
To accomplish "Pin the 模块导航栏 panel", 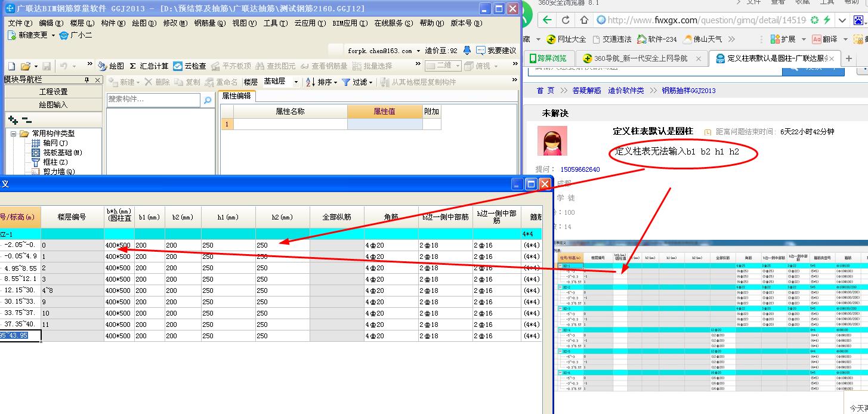I will (x=87, y=80).
